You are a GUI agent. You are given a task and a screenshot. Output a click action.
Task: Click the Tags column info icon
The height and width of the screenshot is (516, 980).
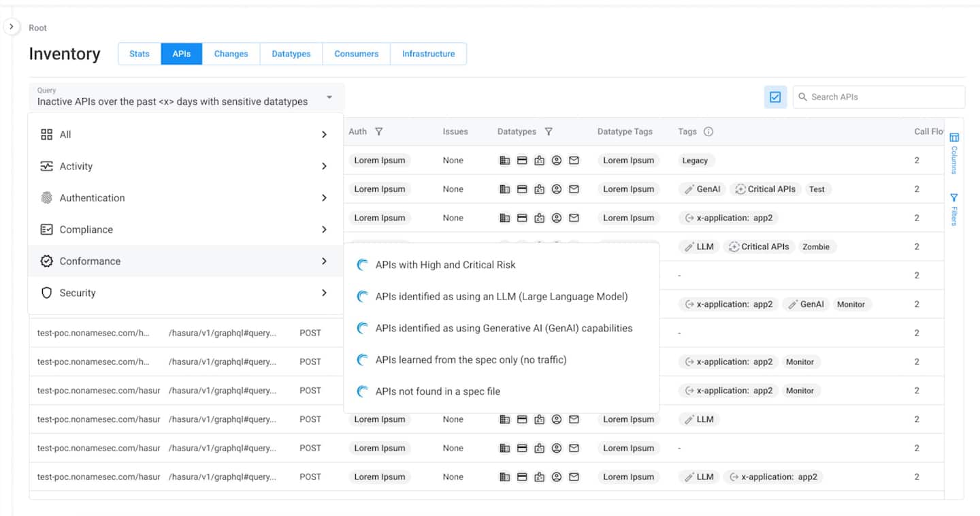pos(708,131)
